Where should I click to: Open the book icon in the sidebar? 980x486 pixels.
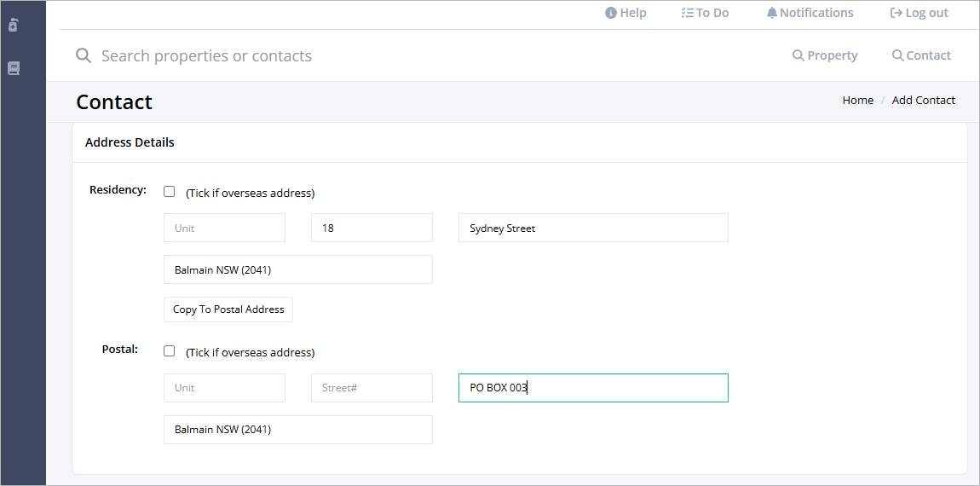coord(14,68)
